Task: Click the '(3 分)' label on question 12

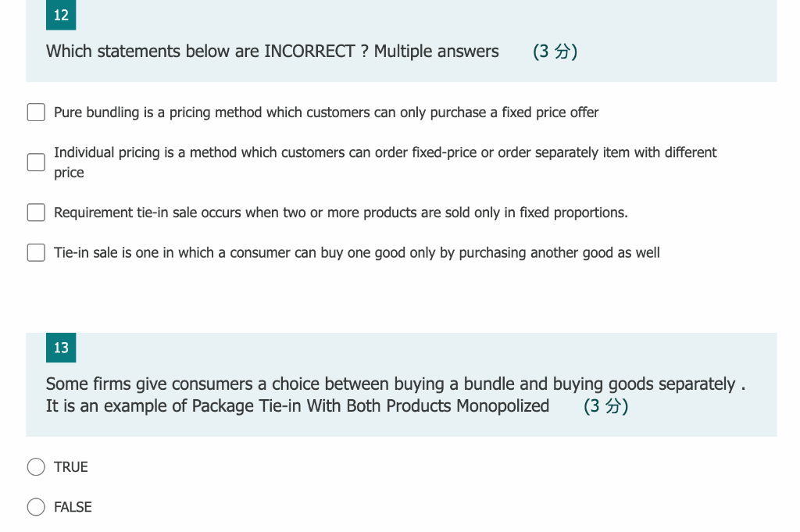Action: [x=555, y=52]
